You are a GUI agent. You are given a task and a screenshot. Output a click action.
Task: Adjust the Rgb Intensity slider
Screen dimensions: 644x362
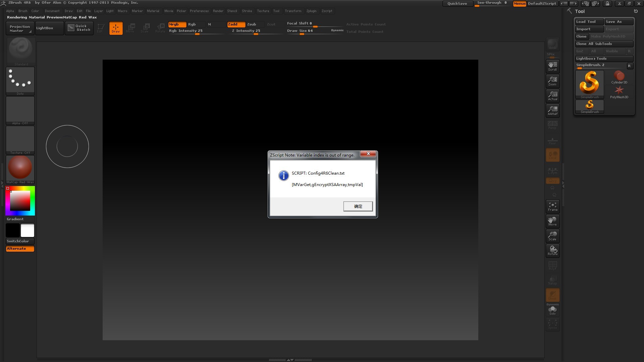197,31
